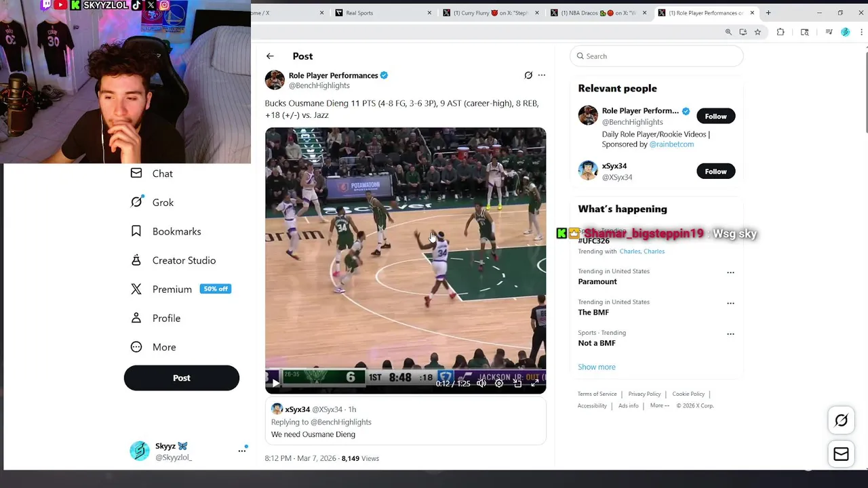
Task: Open xSyx34 avatar in Relevant people
Action: (x=588, y=170)
